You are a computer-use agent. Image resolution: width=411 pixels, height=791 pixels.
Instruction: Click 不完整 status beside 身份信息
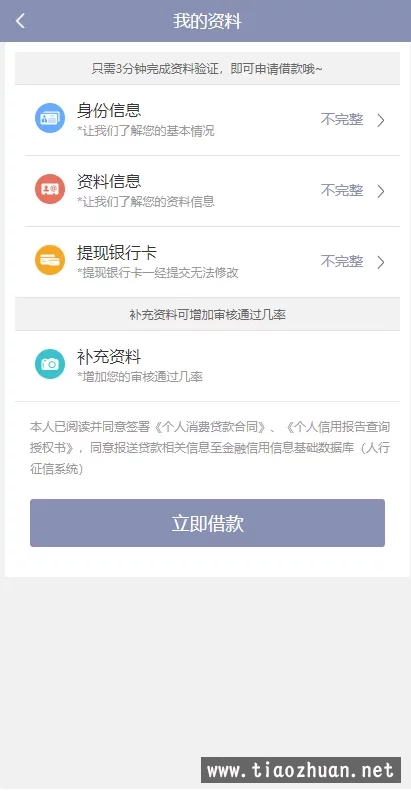342,120
